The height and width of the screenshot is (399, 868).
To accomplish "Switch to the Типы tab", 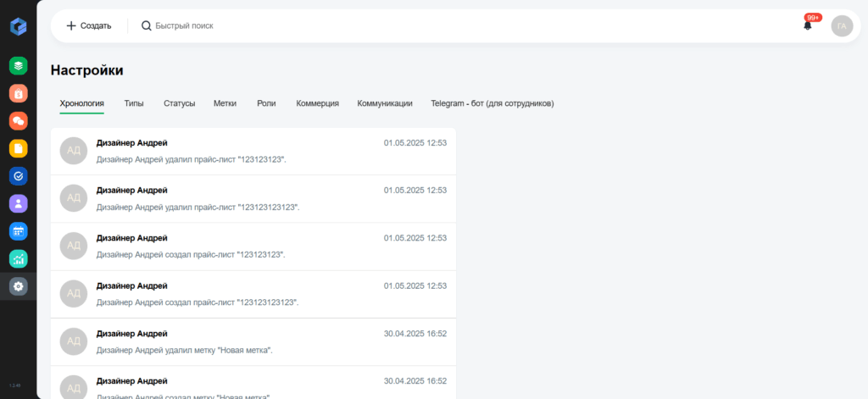I will pyautogui.click(x=134, y=103).
